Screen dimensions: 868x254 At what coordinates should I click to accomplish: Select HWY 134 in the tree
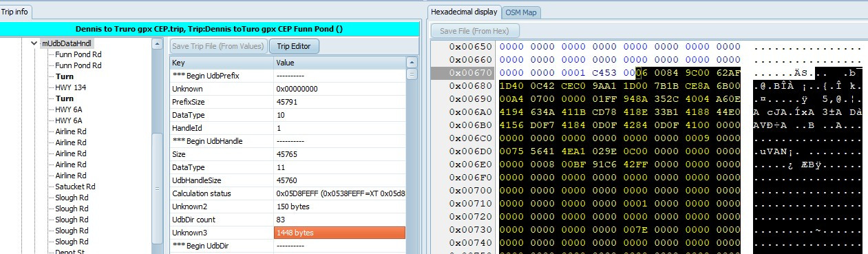pos(71,87)
